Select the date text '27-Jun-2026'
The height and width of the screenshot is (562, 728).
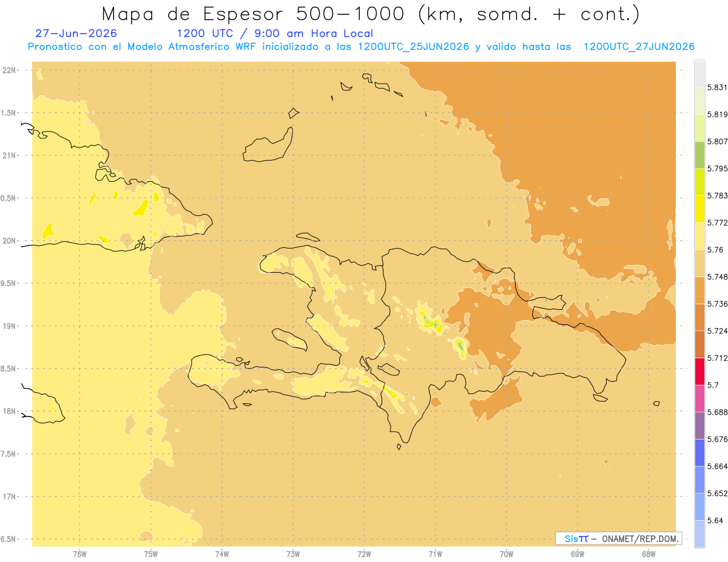pyautogui.click(x=76, y=33)
